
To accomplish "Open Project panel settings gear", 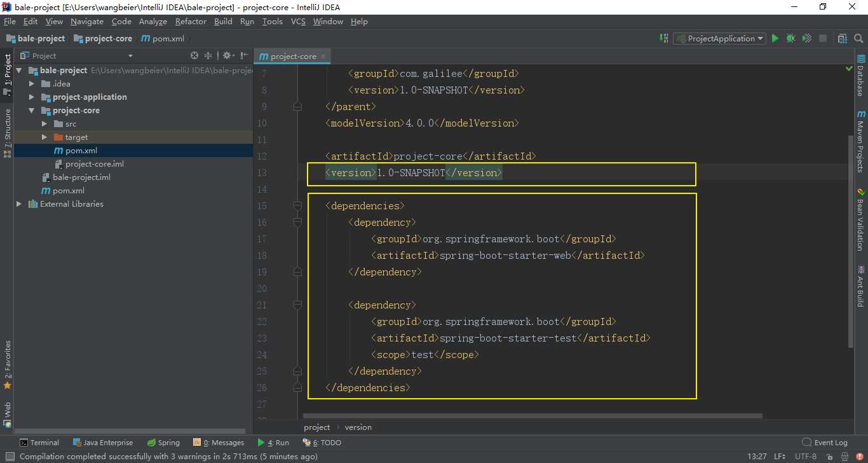I will coord(227,55).
